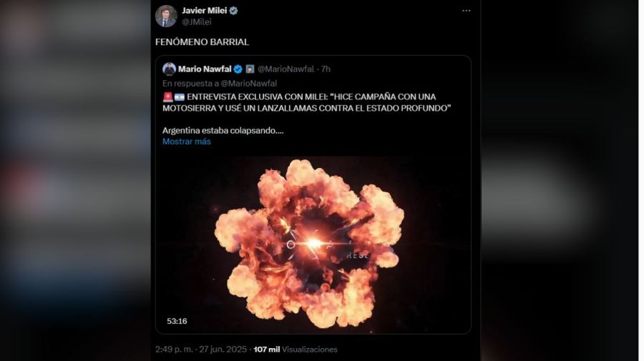
Task: Open the 107 mil Visualizaciones view count
Action: pyautogui.click(x=296, y=350)
